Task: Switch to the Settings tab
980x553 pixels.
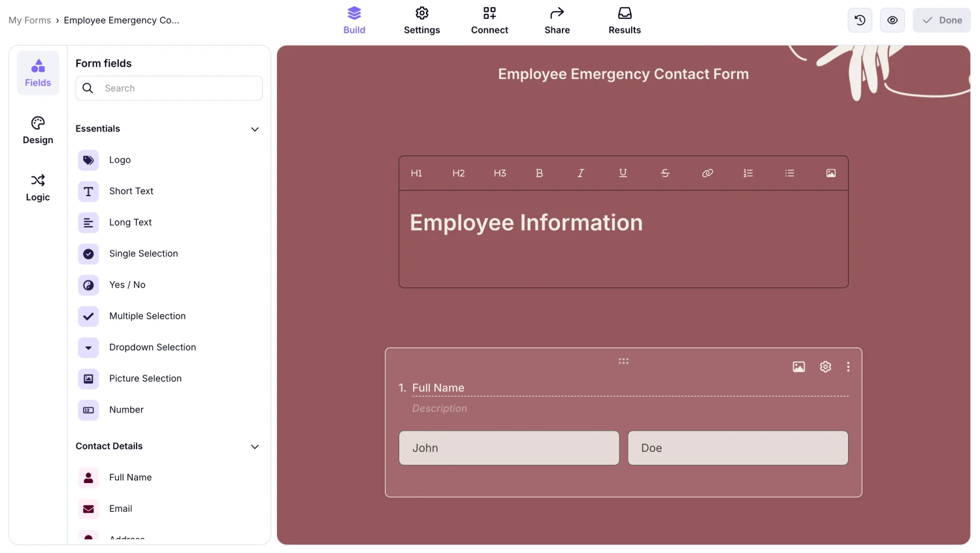Action: [421, 20]
